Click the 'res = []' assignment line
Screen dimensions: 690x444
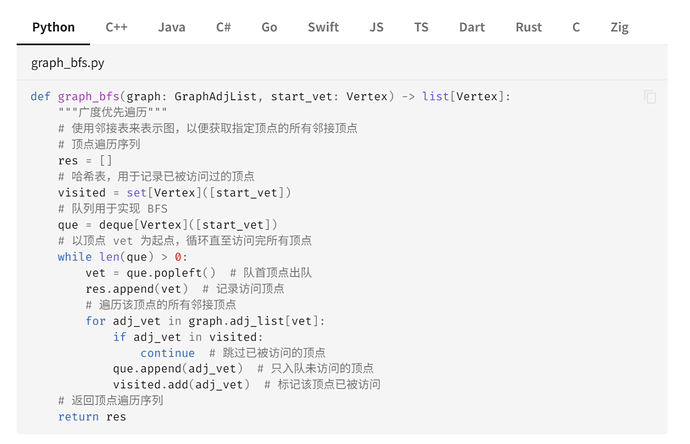point(85,161)
